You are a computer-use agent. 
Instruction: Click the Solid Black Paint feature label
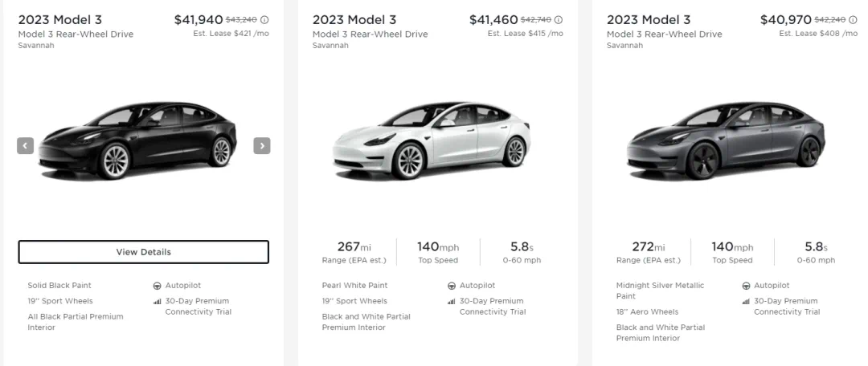tap(59, 285)
